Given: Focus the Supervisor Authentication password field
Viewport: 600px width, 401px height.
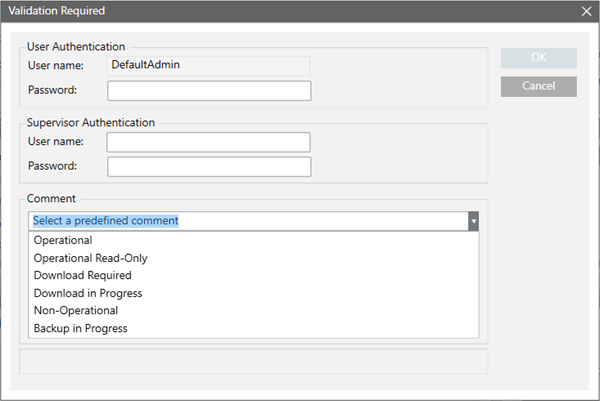Looking at the screenshot, I should click(x=209, y=166).
